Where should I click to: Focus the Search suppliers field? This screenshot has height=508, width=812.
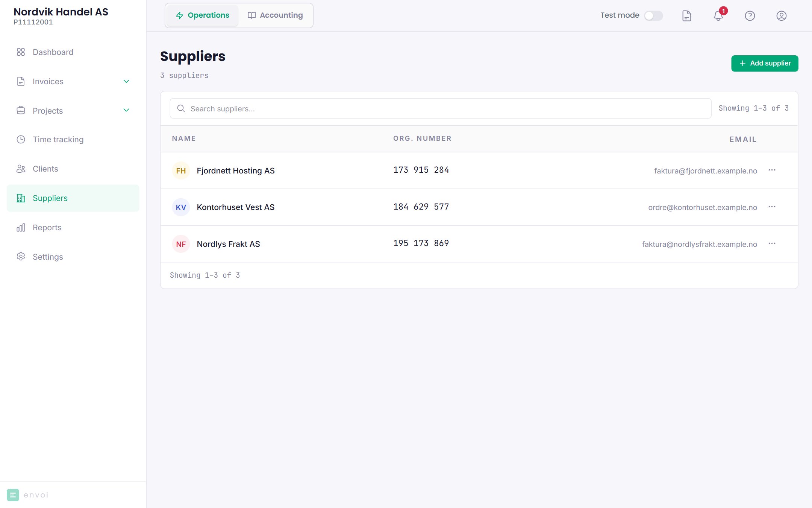(x=440, y=109)
